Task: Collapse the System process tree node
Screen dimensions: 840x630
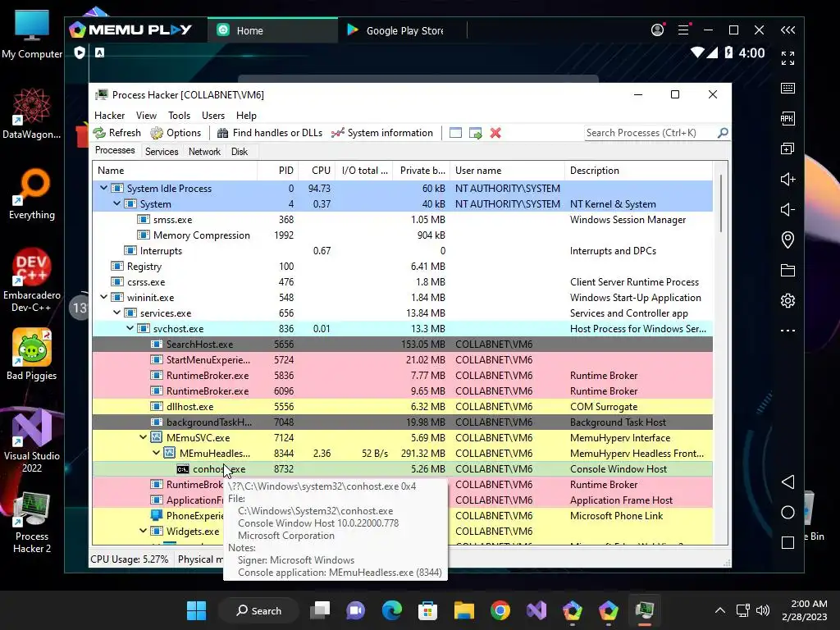Action: (x=116, y=203)
